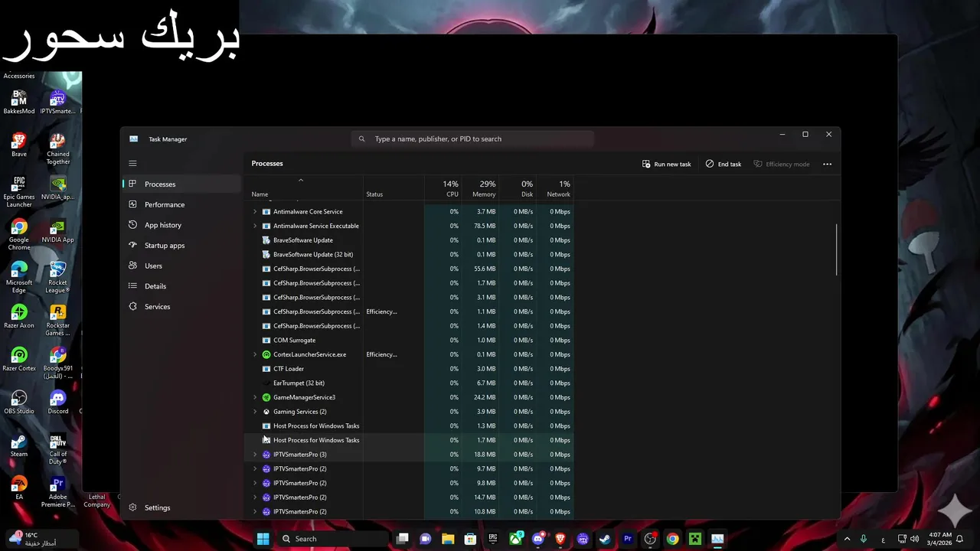The image size is (980, 551).
Task: Switch to the Performance page
Action: coord(182,204)
